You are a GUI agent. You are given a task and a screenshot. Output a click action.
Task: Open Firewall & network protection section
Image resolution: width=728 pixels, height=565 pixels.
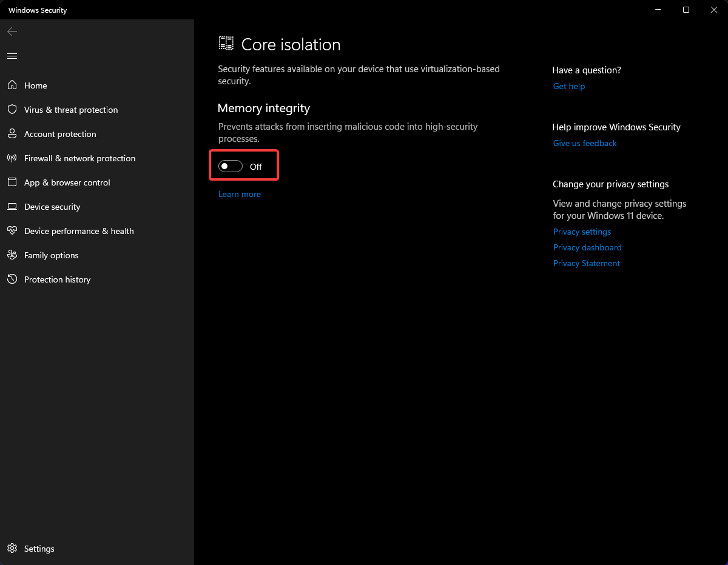[x=97, y=158]
